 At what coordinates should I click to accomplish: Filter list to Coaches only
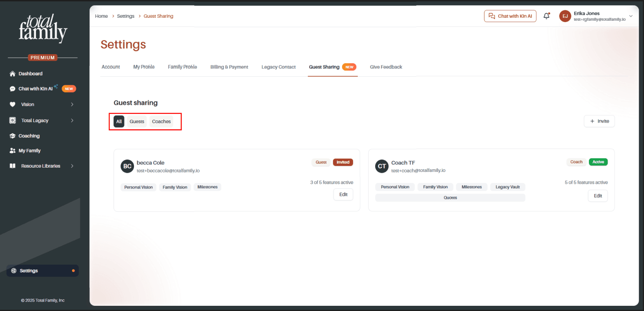161,121
